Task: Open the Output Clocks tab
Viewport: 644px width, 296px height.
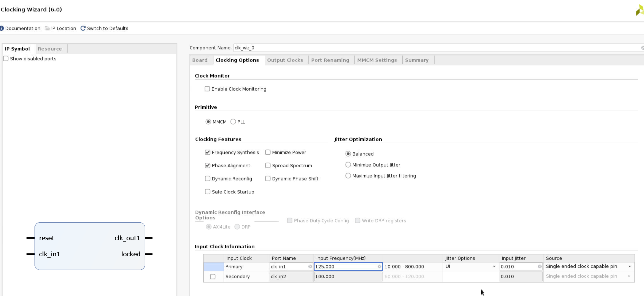Action: [285, 60]
